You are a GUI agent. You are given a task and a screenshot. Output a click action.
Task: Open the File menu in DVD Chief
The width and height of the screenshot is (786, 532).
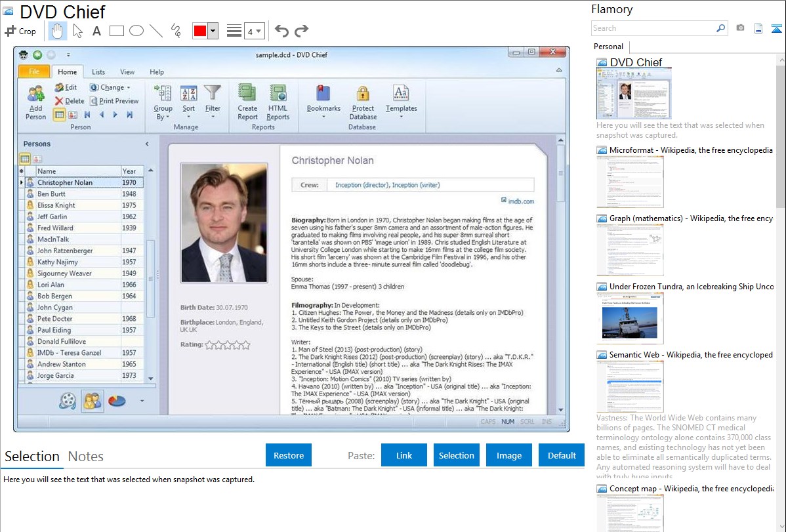[34, 72]
